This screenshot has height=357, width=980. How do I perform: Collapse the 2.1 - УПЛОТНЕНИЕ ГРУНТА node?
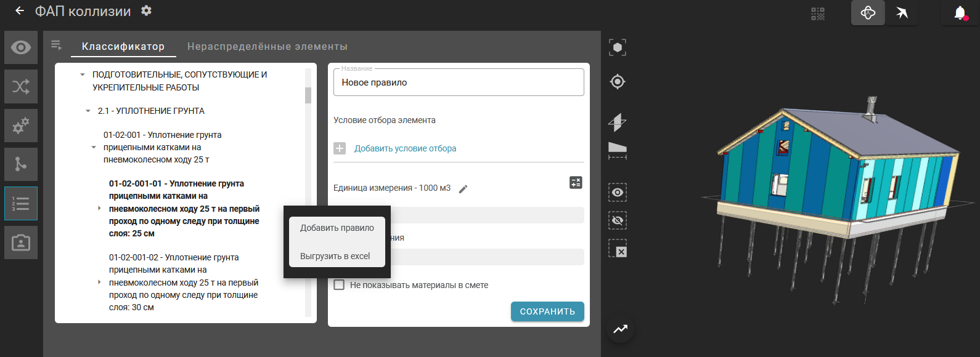[x=88, y=111]
